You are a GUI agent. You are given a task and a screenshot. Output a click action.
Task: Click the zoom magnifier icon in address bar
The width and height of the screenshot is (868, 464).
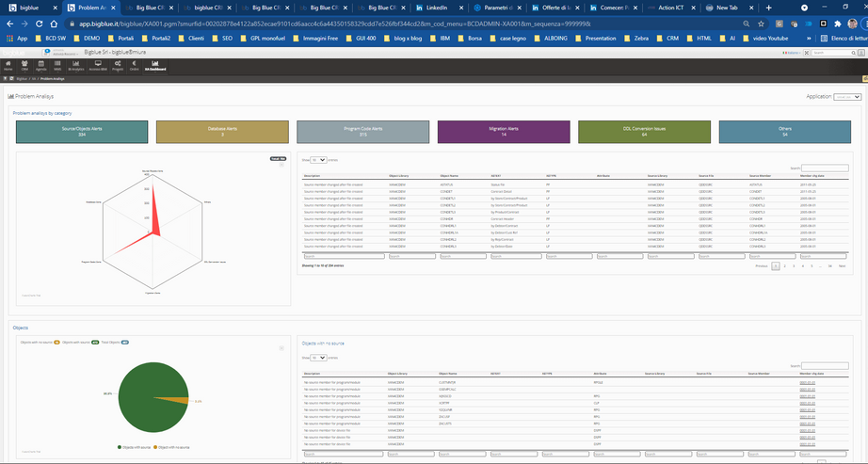[x=747, y=24]
